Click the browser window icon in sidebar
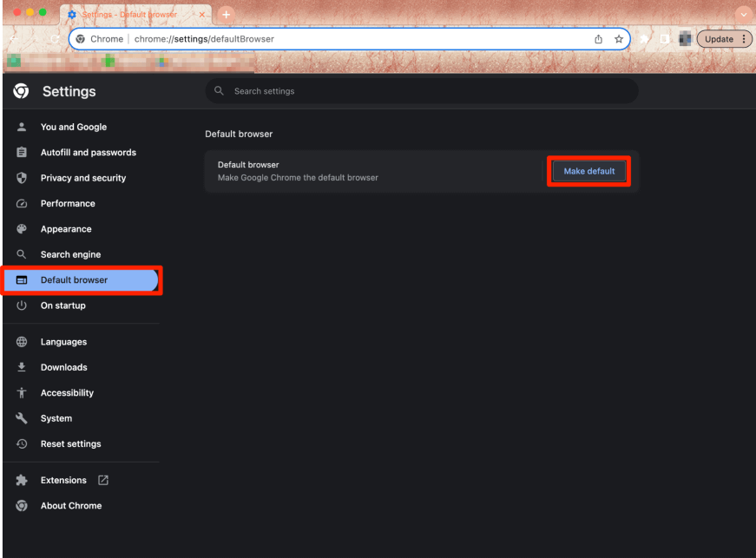Image resolution: width=756 pixels, height=558 pixels. click(21, 280)
